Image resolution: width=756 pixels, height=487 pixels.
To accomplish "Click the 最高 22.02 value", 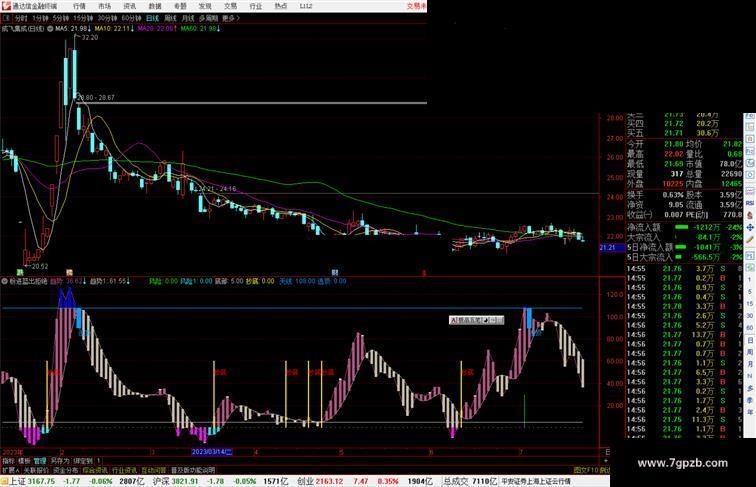I will click(674, 154).
